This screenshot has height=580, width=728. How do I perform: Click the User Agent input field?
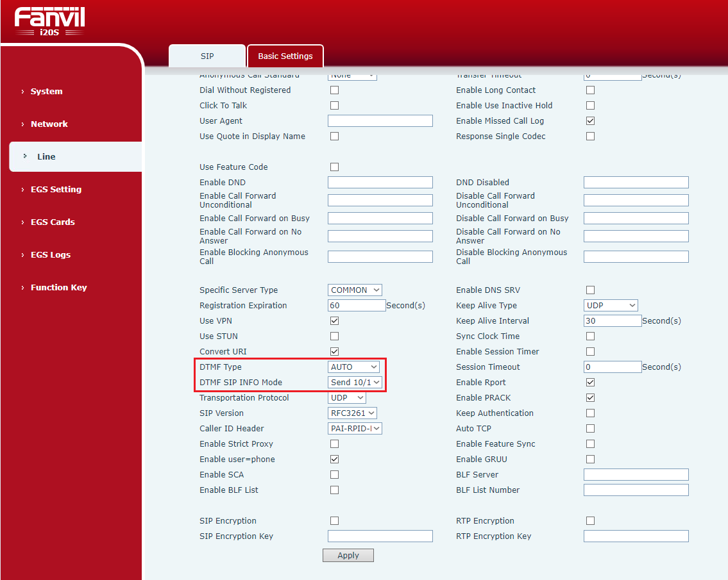(x=380, y=121)
